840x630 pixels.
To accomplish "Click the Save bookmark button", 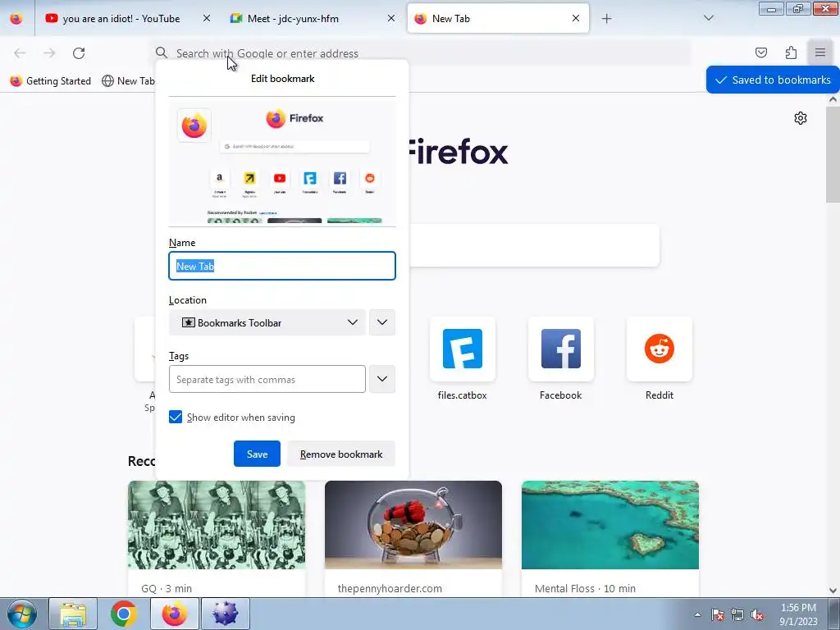I will [x=257, y=454].
